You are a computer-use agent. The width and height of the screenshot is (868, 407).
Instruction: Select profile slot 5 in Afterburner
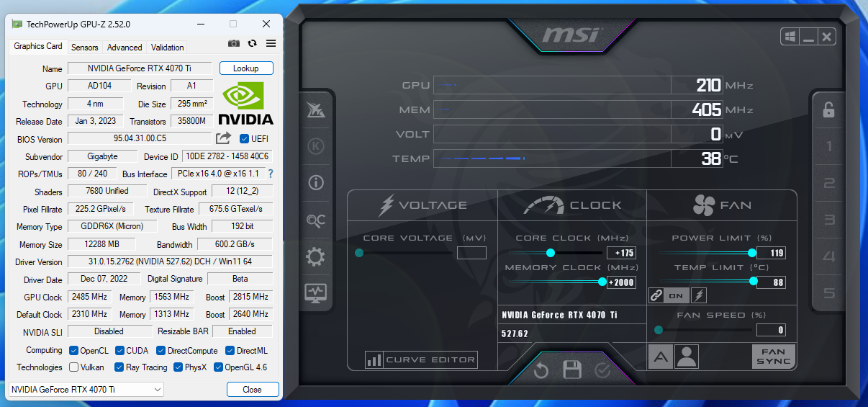(x=828, y=293)
